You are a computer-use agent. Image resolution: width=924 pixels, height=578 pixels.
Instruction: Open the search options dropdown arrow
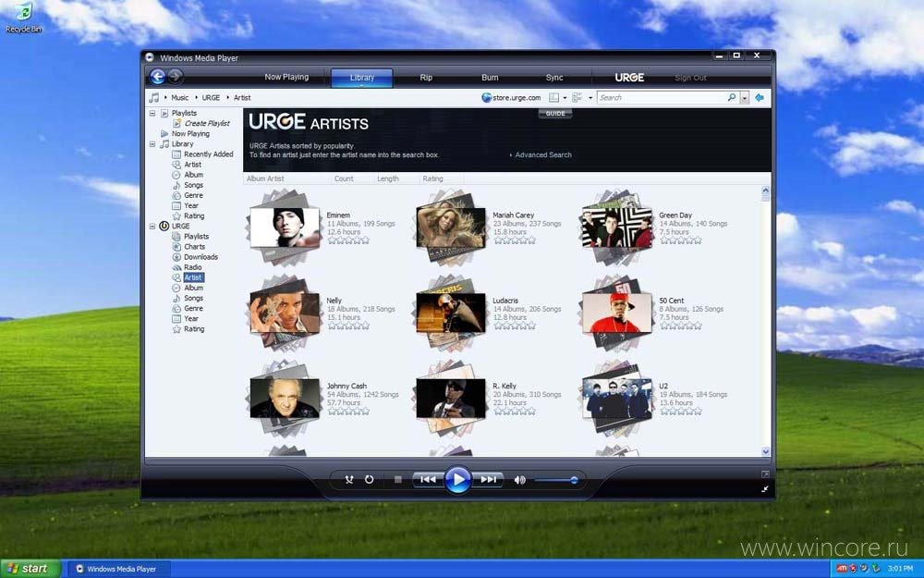[744, 98]
